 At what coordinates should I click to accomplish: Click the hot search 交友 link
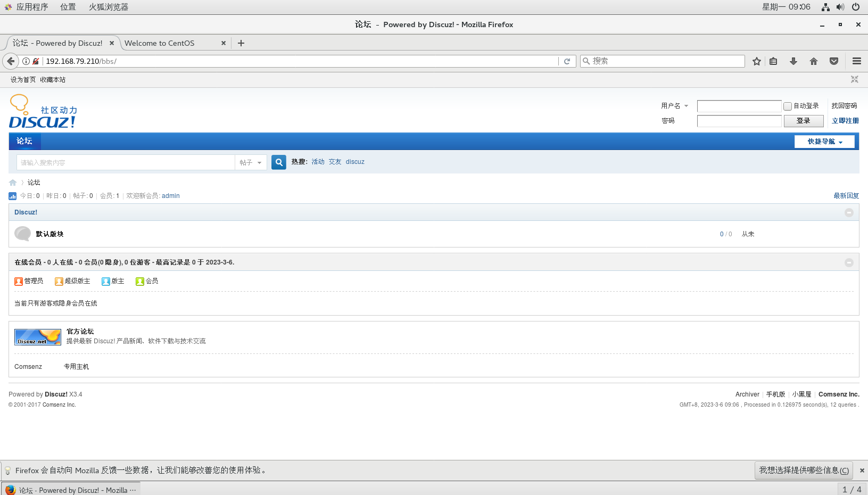pos(335,162)
